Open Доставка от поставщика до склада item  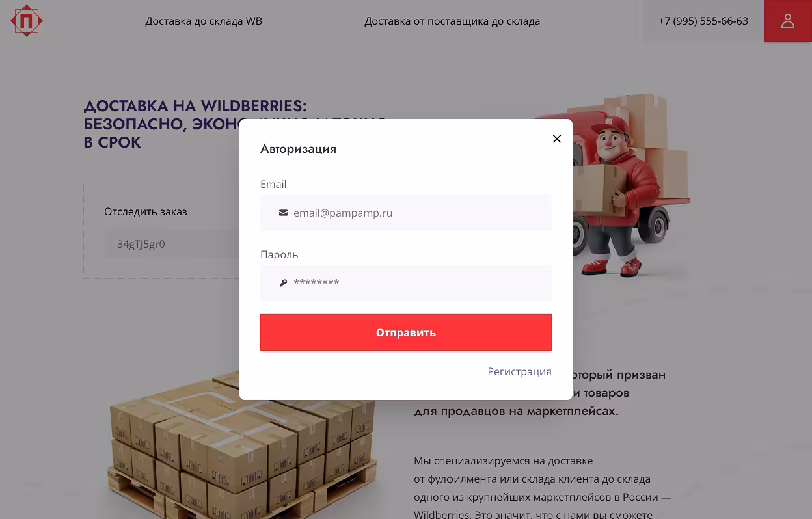[x=452, y=21]
